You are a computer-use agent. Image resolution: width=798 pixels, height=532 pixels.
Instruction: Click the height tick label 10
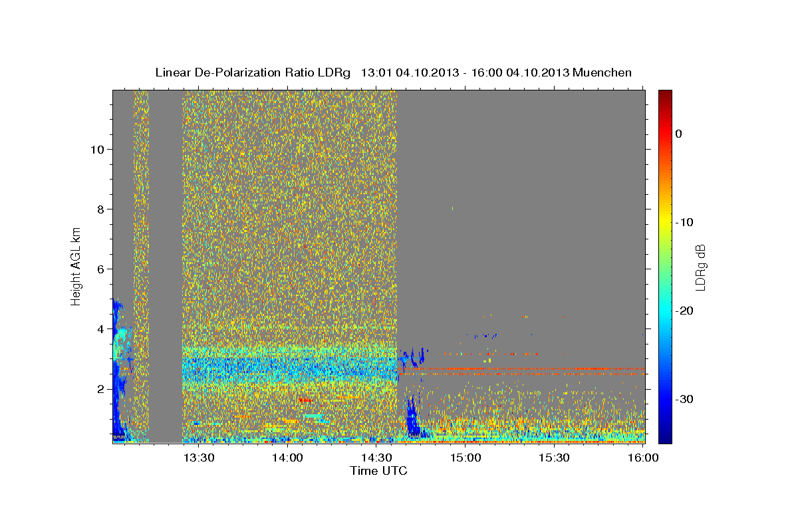tap(96, 150)
